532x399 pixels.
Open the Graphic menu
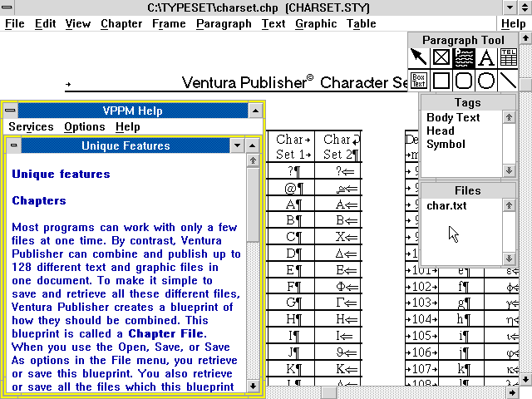tap(316, 24)
